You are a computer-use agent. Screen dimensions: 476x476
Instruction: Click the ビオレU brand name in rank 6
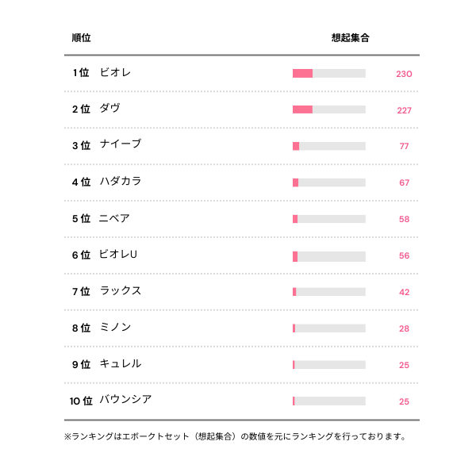tap(119, 255)
